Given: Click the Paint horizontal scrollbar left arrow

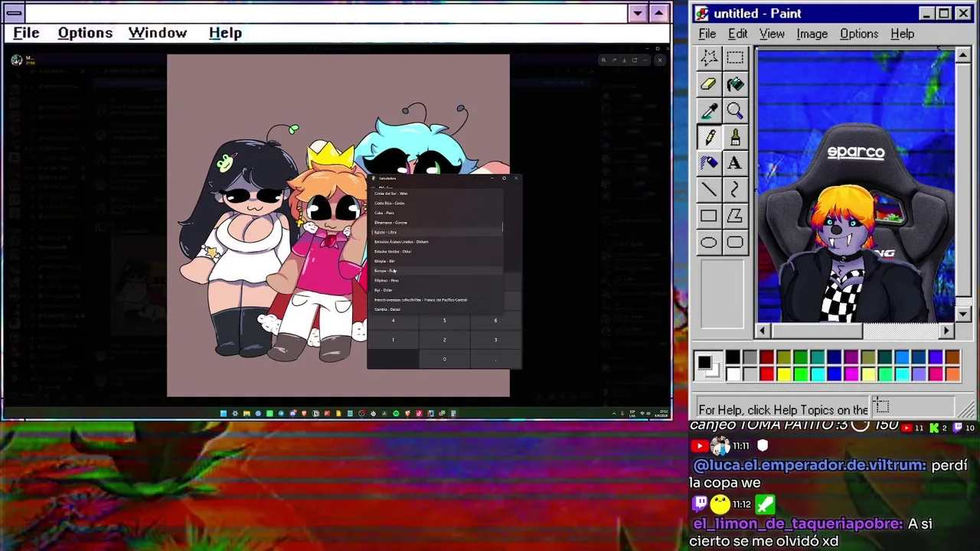Looking at the screenshot, I should point(763,331).
